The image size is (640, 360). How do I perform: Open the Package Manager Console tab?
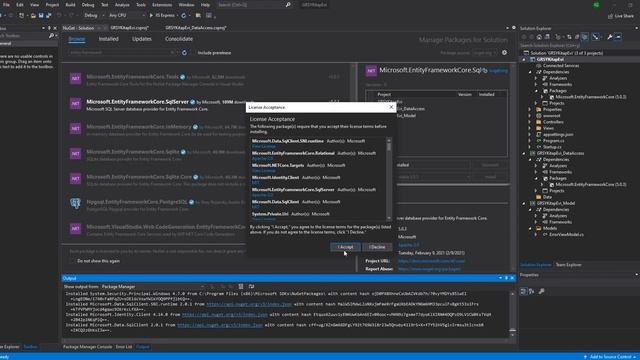click(x=87, y=347)
